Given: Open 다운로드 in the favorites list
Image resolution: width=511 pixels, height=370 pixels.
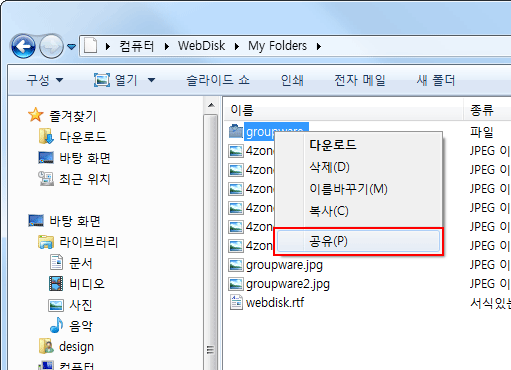Looking at the screenshot, I should click(x=83, y=137).
